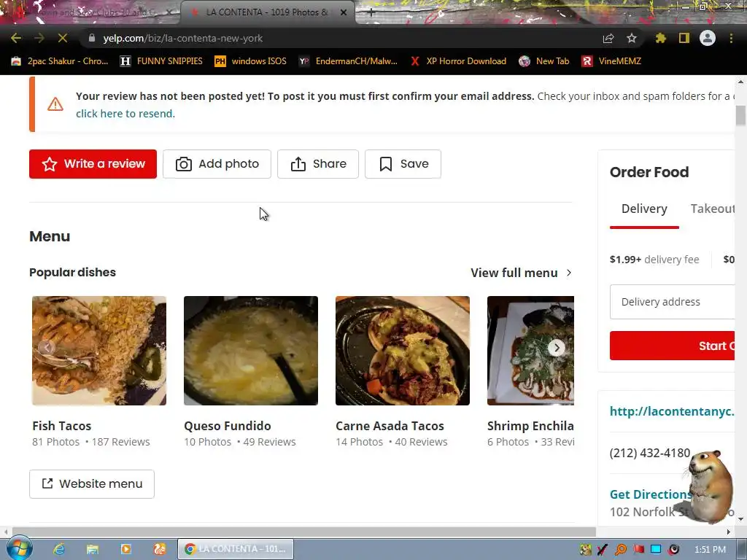
Task: Open the Chrome three-dot menu
Action: click(x=731, y=38)
